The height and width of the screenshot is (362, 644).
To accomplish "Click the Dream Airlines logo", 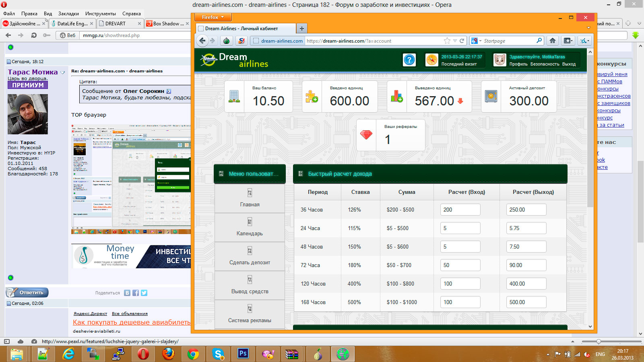I will pos(234,60).
